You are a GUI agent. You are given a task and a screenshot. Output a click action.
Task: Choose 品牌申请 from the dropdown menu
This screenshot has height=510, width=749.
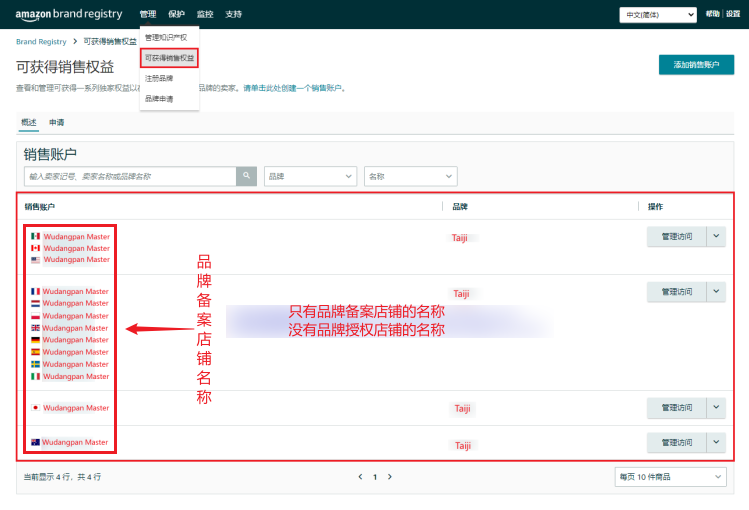[159, 99]
